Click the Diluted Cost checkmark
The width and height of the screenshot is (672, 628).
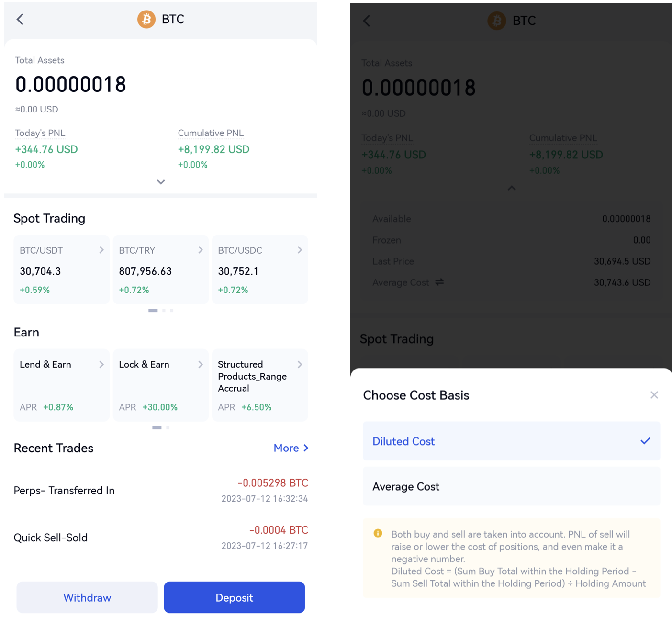point(645,441)
